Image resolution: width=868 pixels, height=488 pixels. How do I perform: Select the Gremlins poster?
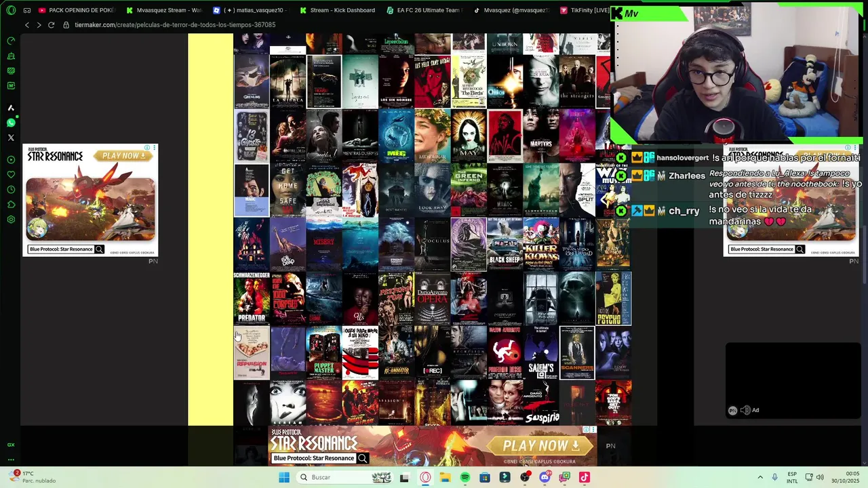pyautogui.click(x=252, y=81)
